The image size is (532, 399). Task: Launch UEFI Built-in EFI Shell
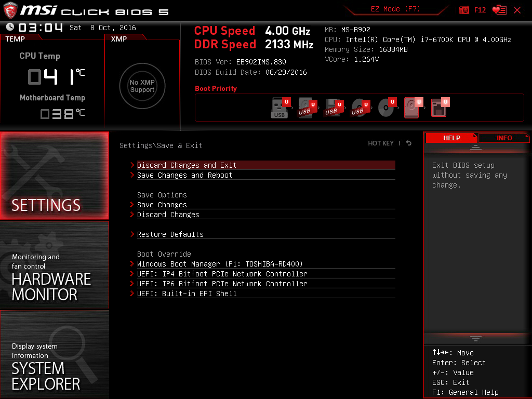click(x=266, y=294)
